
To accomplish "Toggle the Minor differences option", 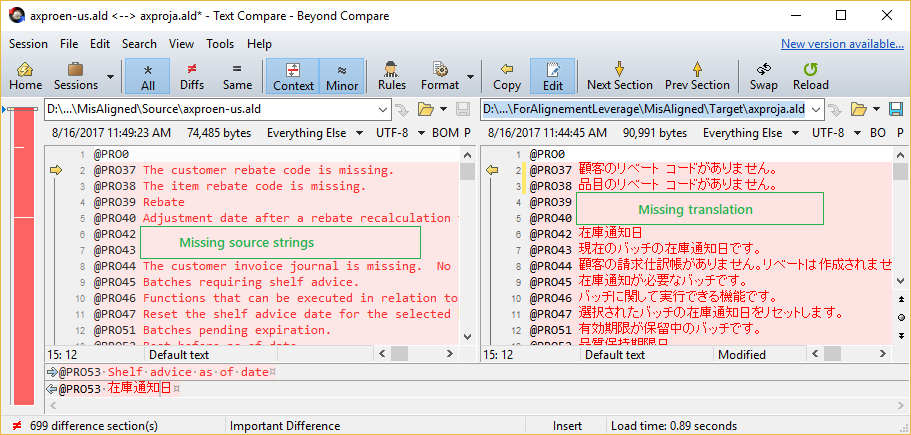I will [x=342, y=76].
